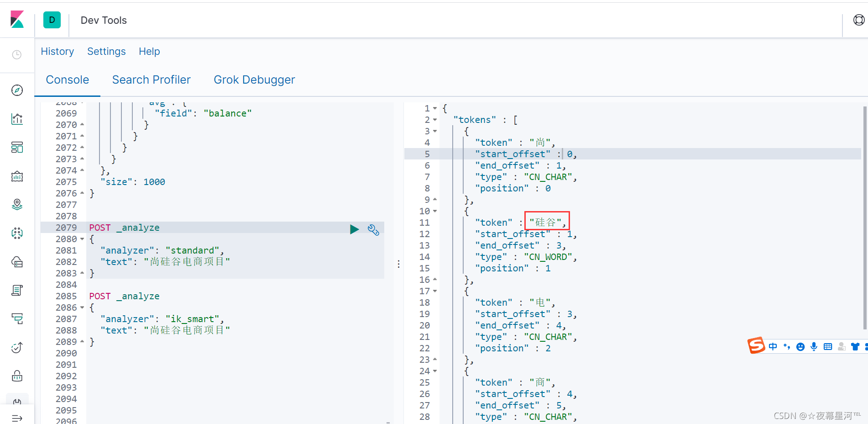Click the CN_WORD type value in output
The image size is (868, 424).
548,257
